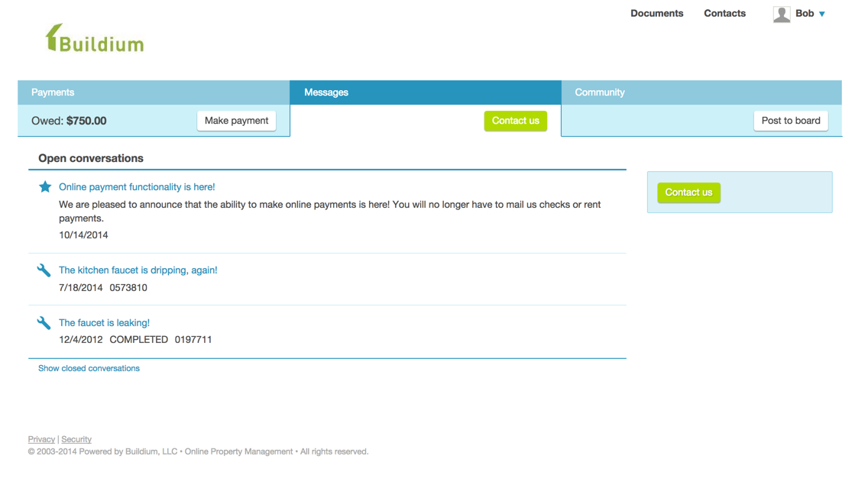Click Post to board button

click(790, 121)
